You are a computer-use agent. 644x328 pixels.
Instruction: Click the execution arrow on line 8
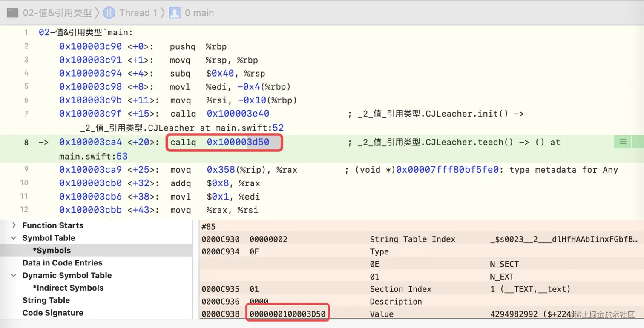tap(43, 142)
